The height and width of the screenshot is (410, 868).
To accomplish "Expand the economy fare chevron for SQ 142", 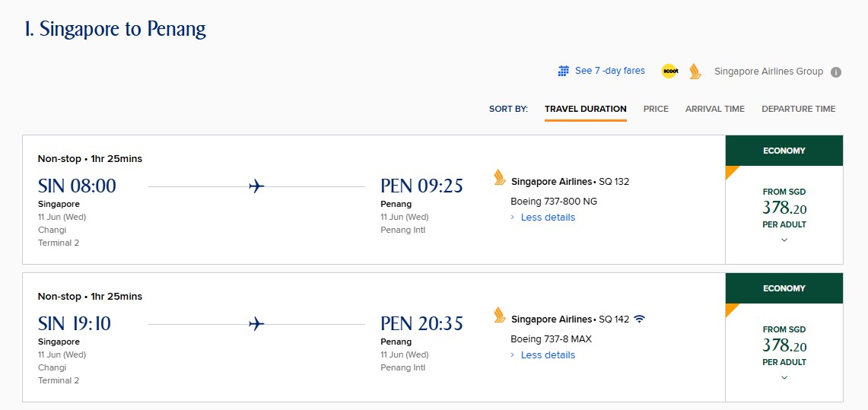I will 784,377.
